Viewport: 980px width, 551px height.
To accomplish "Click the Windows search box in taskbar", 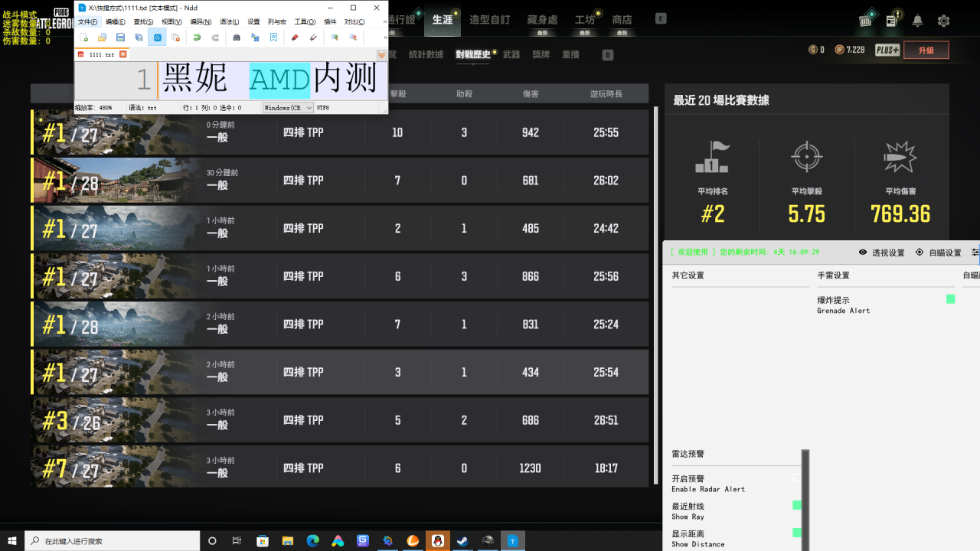I will (x=115, y=541).
